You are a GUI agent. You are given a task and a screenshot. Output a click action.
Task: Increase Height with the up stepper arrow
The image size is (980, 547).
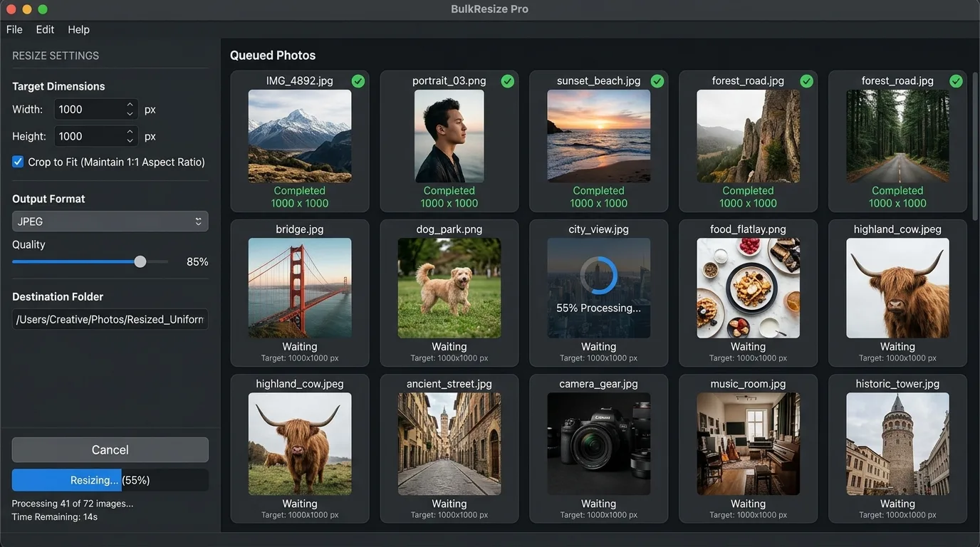130,132
